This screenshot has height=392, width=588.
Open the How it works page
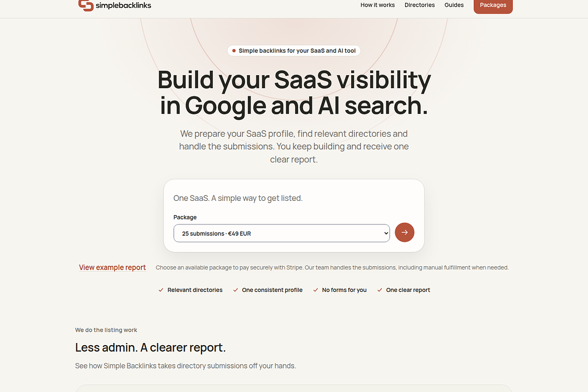click(x=377, y=5)
